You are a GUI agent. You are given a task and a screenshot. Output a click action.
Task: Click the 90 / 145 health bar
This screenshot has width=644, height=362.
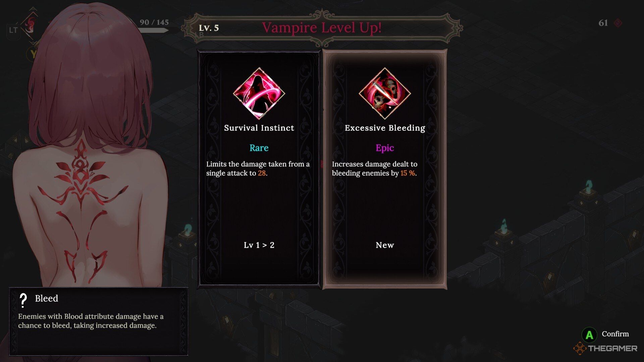pos(154,30)
